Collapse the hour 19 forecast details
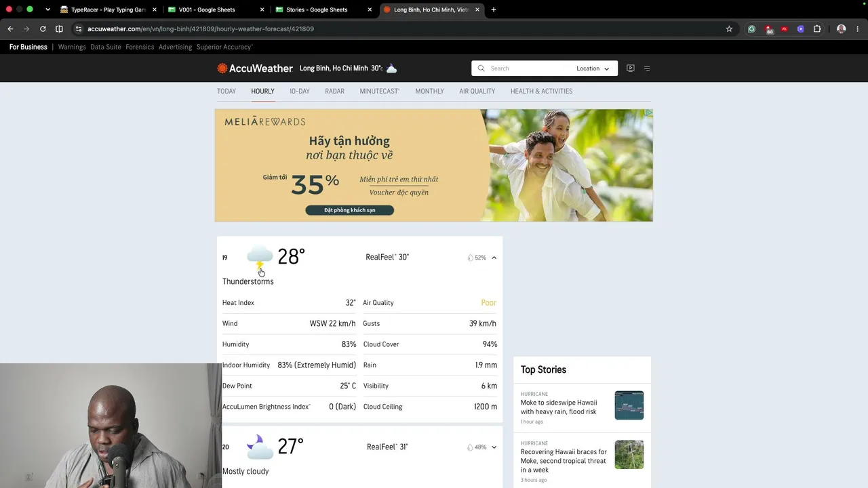 tap(494, 258)
